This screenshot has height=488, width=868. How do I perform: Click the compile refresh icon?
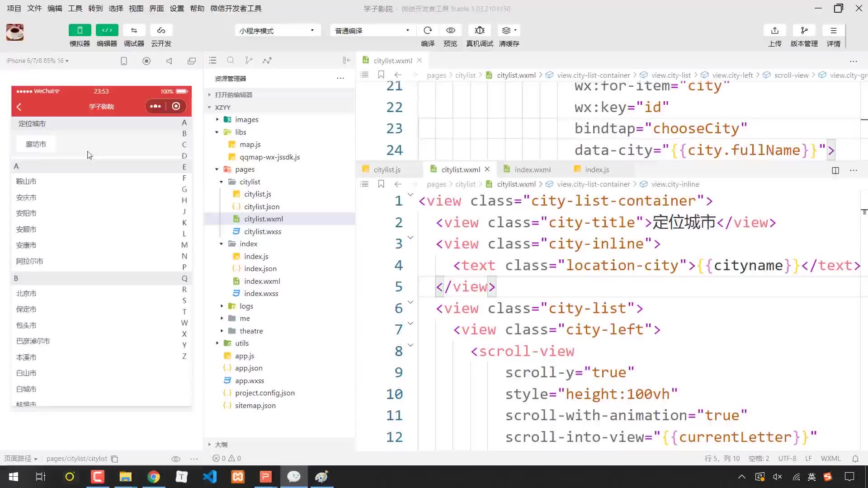(428, 30)
